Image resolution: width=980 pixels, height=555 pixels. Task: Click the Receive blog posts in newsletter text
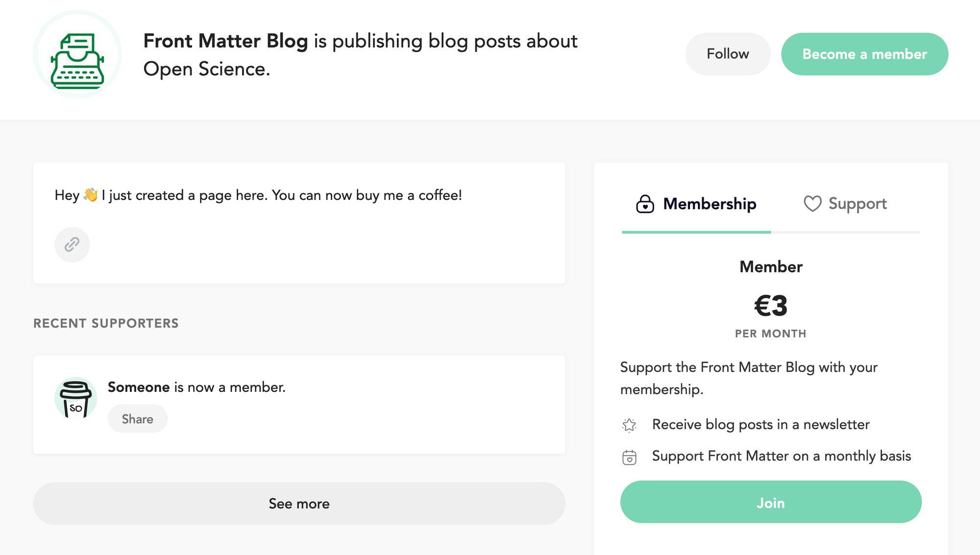coord(760,424)
